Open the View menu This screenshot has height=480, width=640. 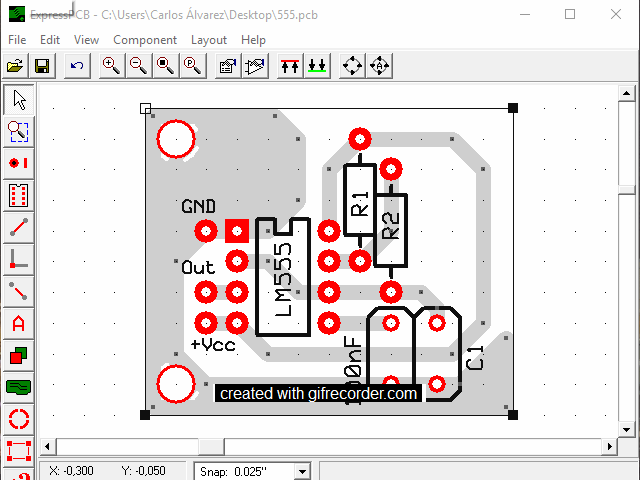(86, 40)
